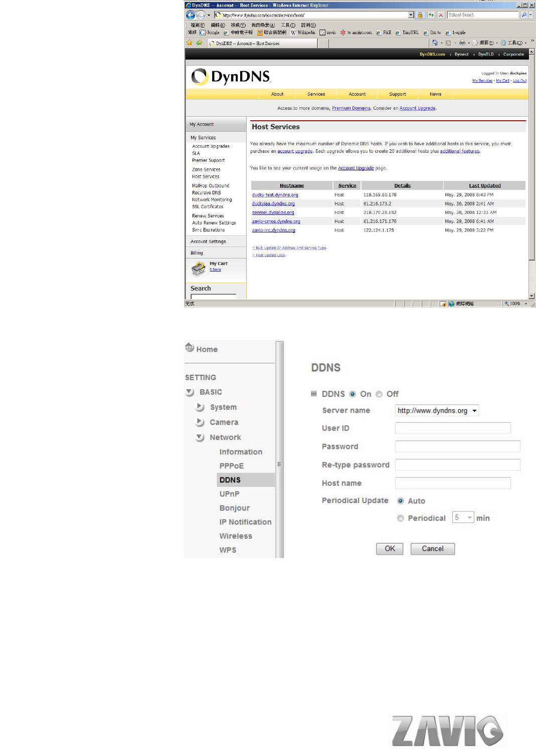
Task: Select UPnP in Network sidebar list
Action: [229, 494]
